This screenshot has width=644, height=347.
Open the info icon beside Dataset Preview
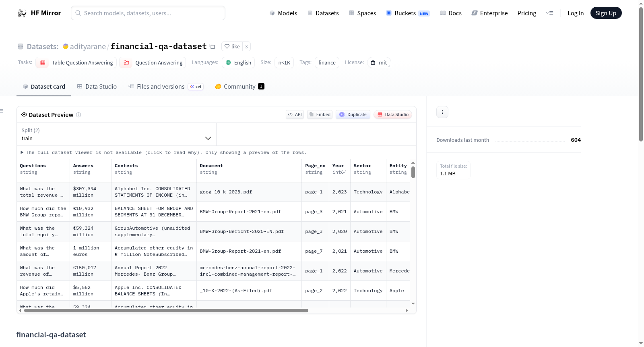point(78,115)
